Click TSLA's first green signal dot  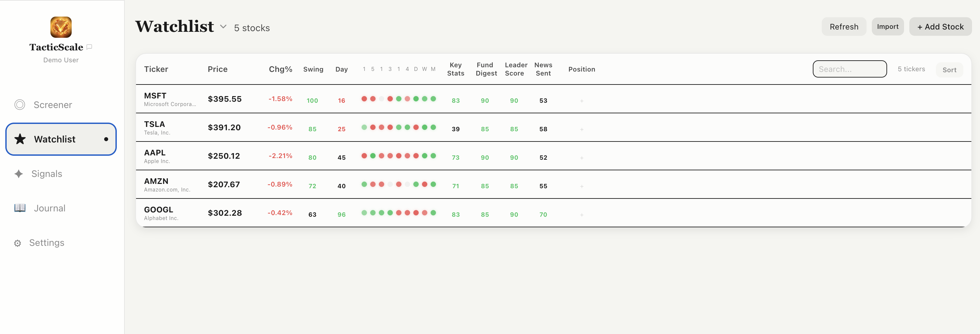pos(364,127)
